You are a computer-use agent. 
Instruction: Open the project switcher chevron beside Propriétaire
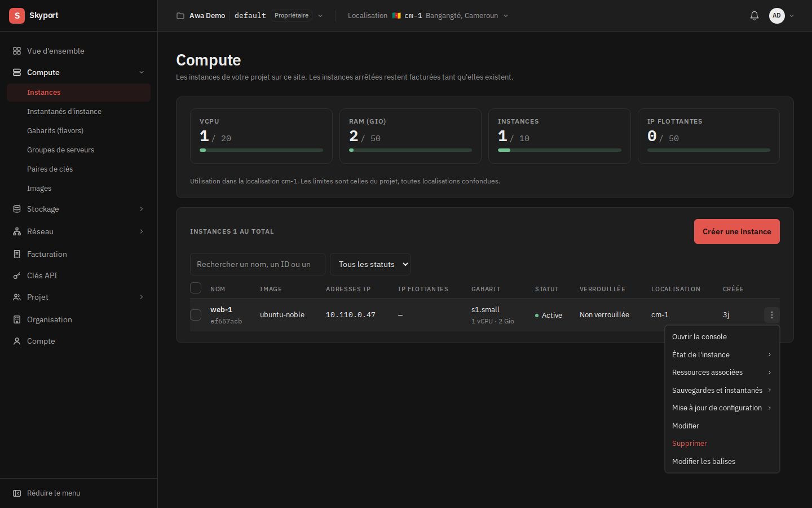pyautogui.click(x=320, y=16)
